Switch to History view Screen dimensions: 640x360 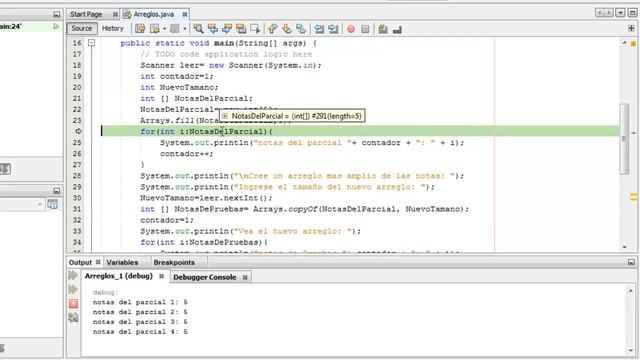pos(113,28)
